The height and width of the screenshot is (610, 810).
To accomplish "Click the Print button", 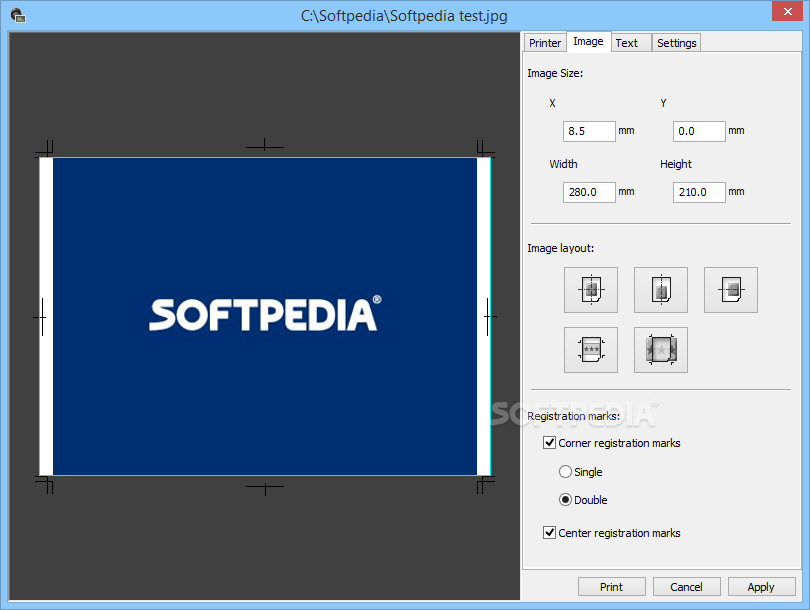I will pyautogui.click(x=612, y=587).
